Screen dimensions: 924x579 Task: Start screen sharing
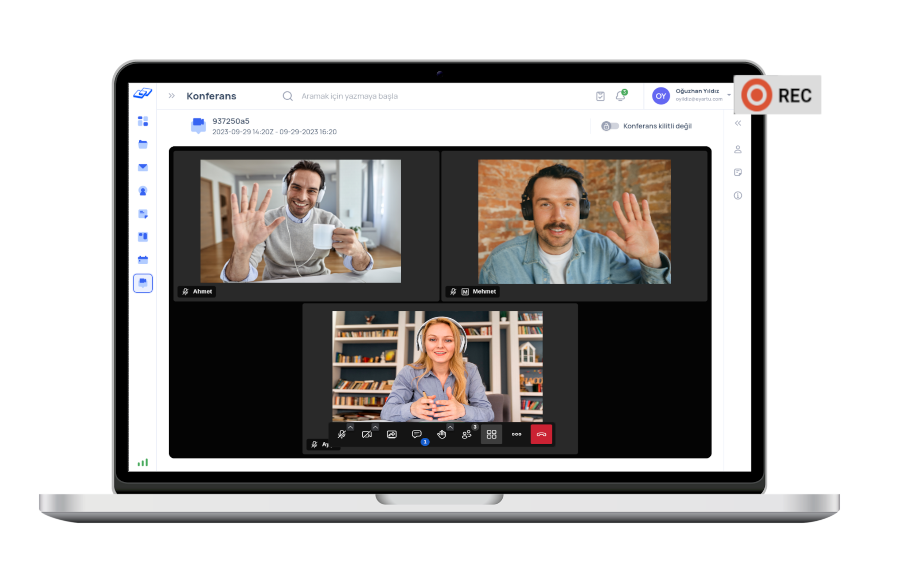coord(392,434)
